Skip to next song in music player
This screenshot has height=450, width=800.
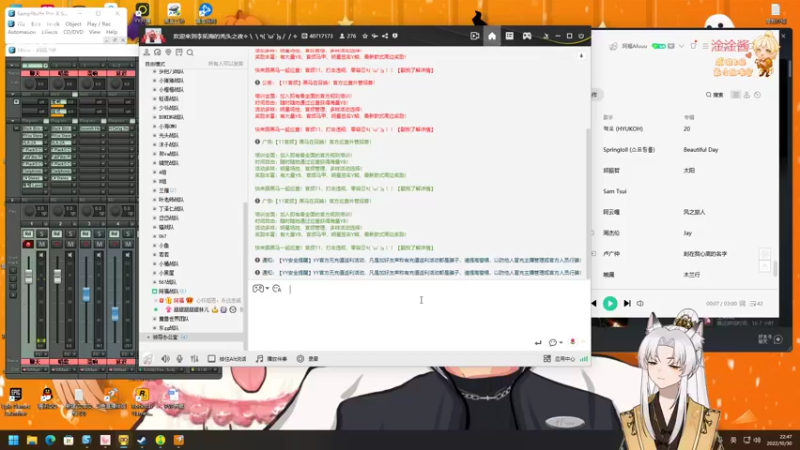point(627,304)
